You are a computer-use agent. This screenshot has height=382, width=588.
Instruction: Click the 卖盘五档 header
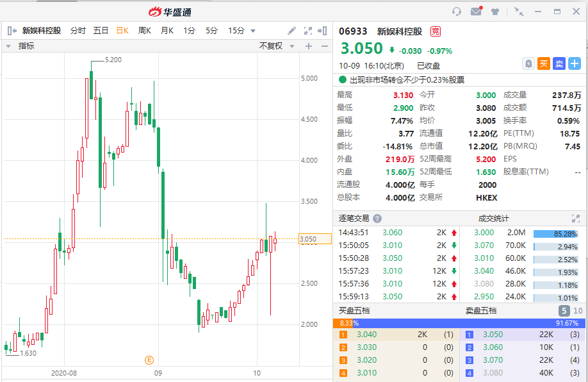(481, 311)
